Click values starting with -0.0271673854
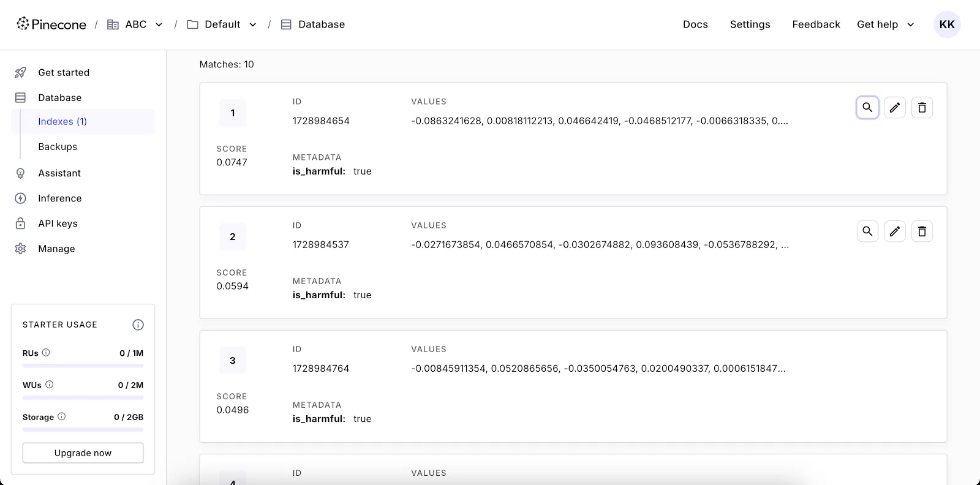The width and height of the screenshot is (980, 485). (600, 244)
